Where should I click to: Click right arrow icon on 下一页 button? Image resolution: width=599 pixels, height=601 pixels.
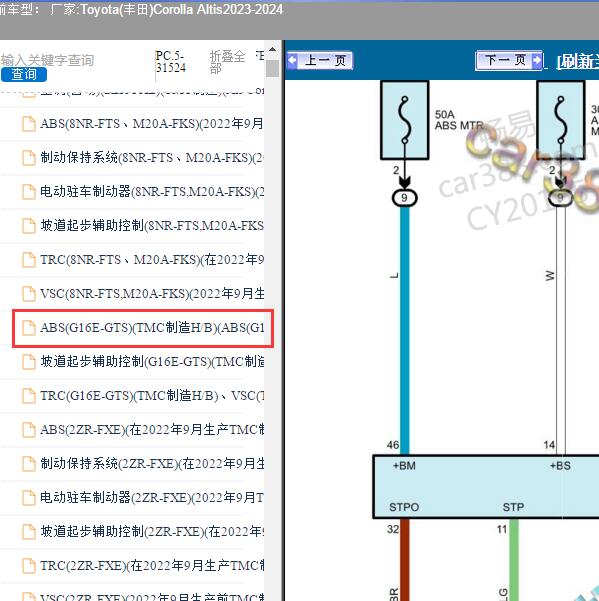537,61
